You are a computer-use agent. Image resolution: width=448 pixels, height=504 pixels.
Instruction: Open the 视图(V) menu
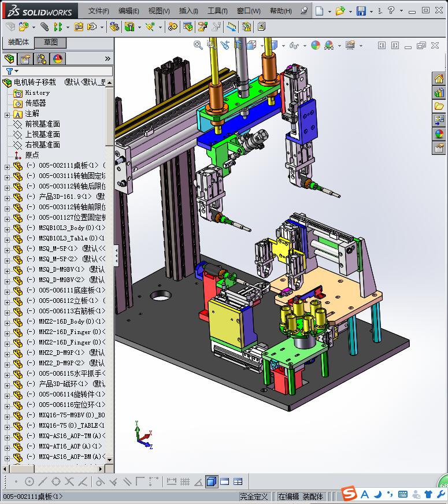click(x=159, y=11)
